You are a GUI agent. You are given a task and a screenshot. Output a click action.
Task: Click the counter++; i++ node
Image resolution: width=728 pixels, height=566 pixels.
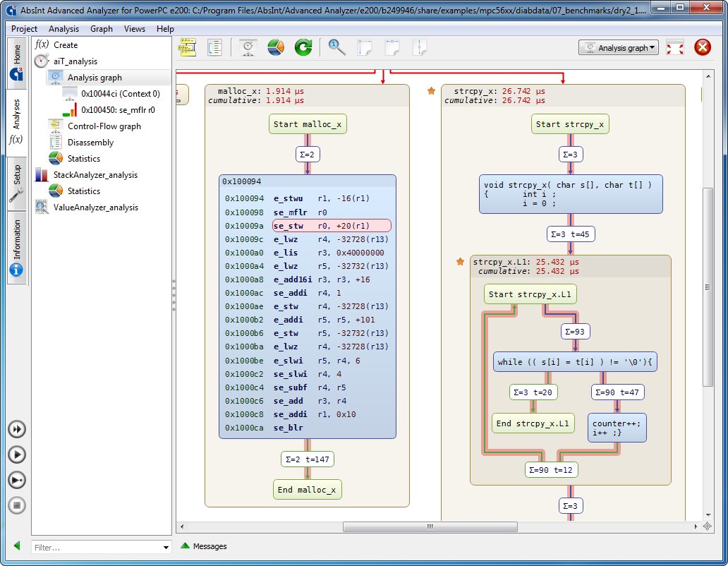(x=617, y=428)
